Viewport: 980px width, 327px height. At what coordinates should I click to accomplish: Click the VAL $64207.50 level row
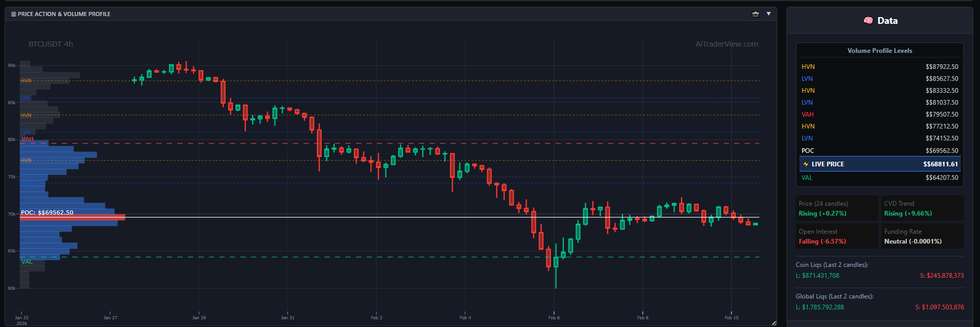(x=879, y=178)
